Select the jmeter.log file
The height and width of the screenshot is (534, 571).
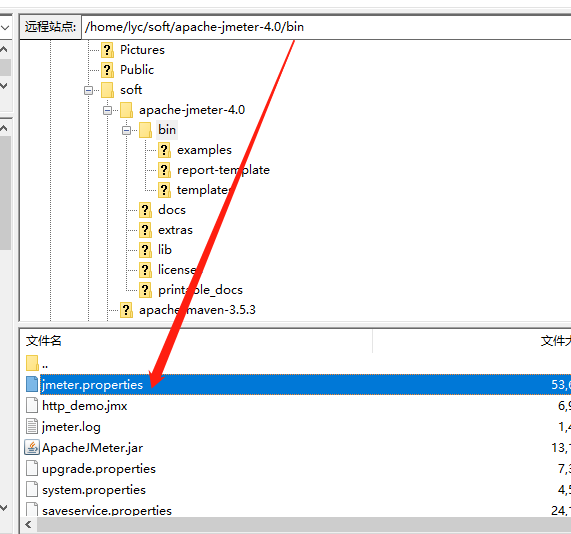71,427
